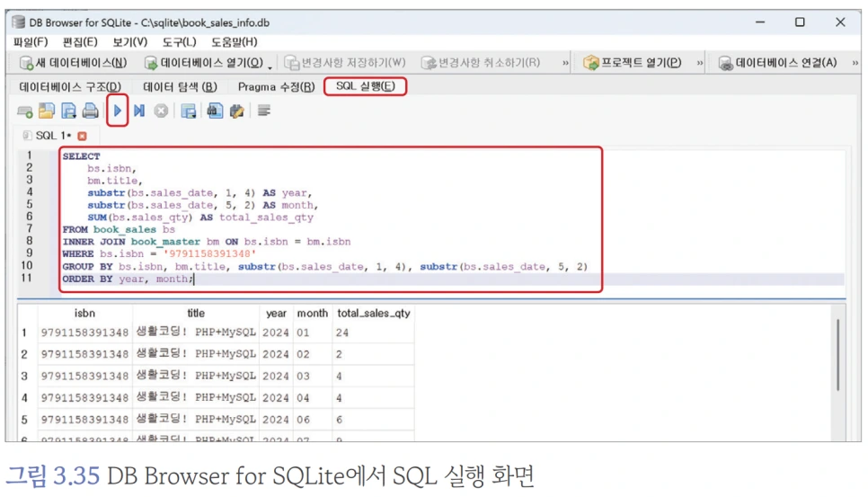This screenshot has height=497, width=868.
Task: Save SQL file using disk icon
Action: [68, 111]
